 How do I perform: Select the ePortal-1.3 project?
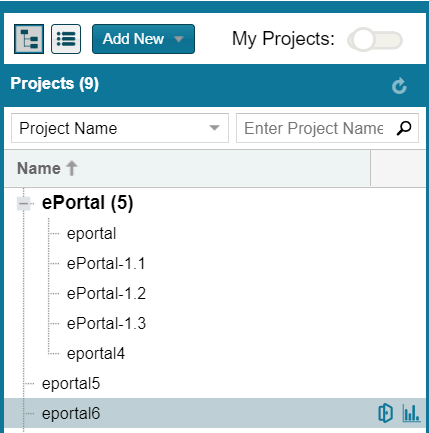[x=106, y=324]
